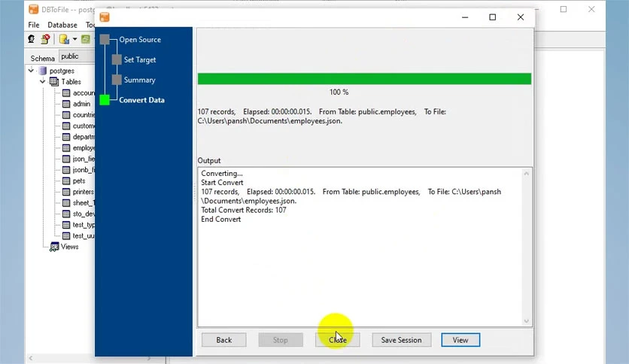Open the partially hidden Tools menu
The height and width of the screenshot is (364, 629).
[90, 25]
